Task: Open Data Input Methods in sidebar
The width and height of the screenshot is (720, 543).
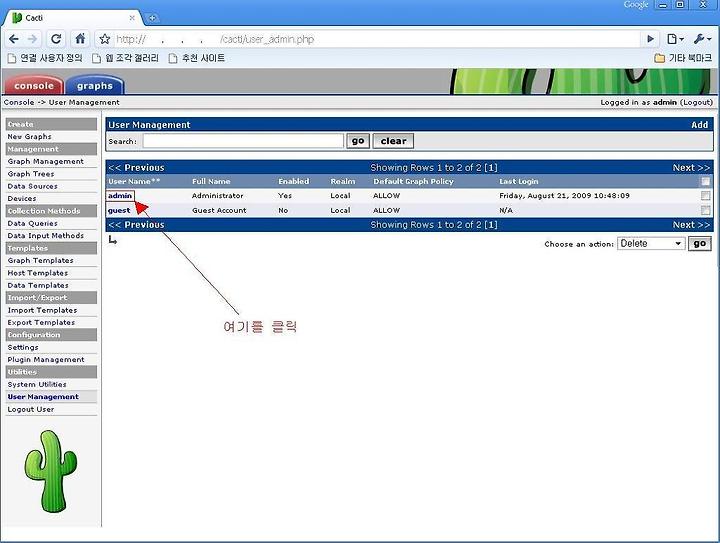Action: (45, 236)
